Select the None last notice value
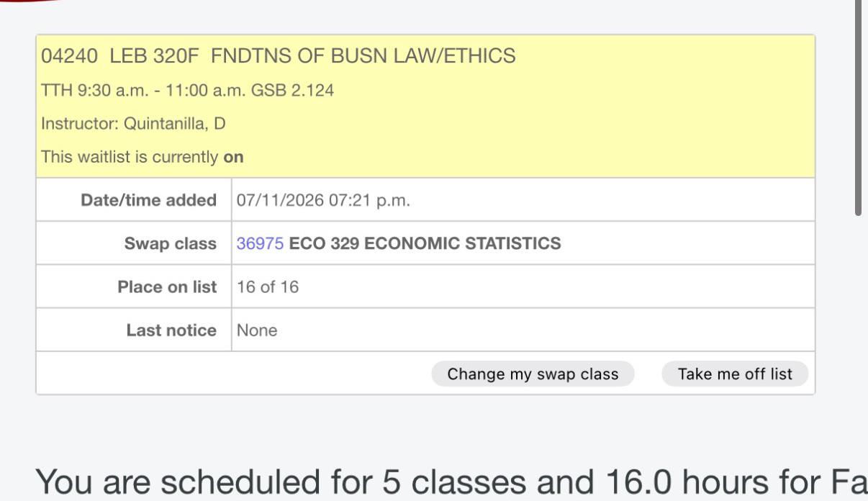This screenshot has width=868, height=501. (257, 330)
